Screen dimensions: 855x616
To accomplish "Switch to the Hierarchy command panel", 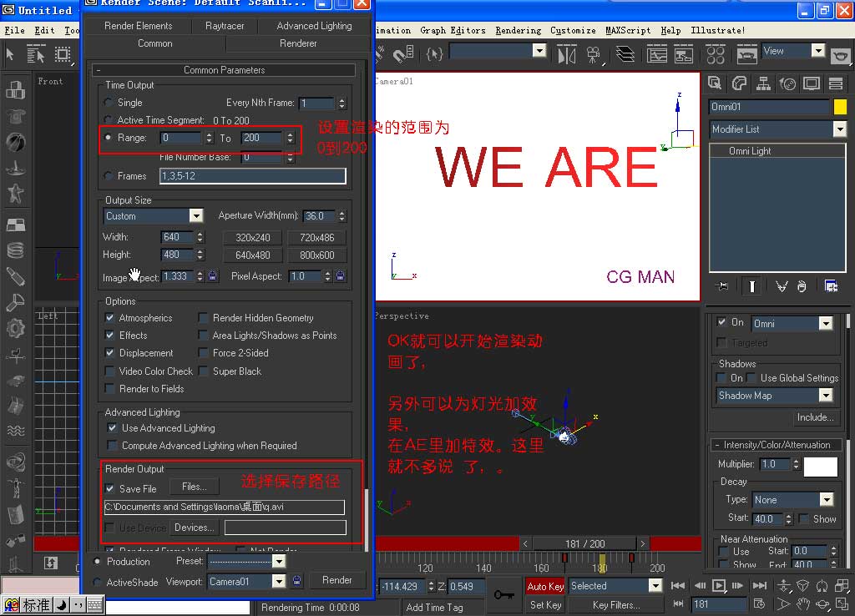I will 763,83.
